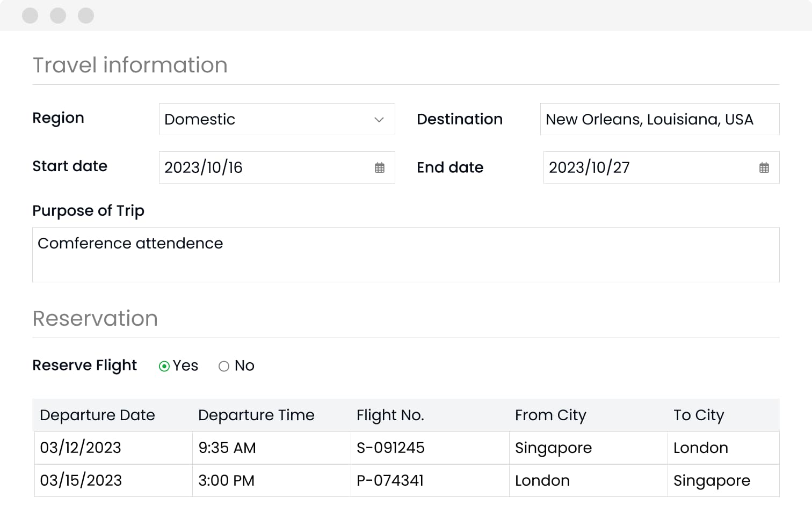Click the 3:00 PM departure time cell
This screenshot has width=812, height=527.
pyautogui.click(x=226, y=480)
